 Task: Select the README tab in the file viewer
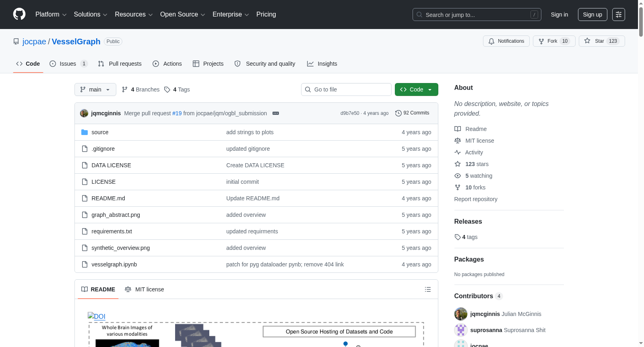click(98, 289)
